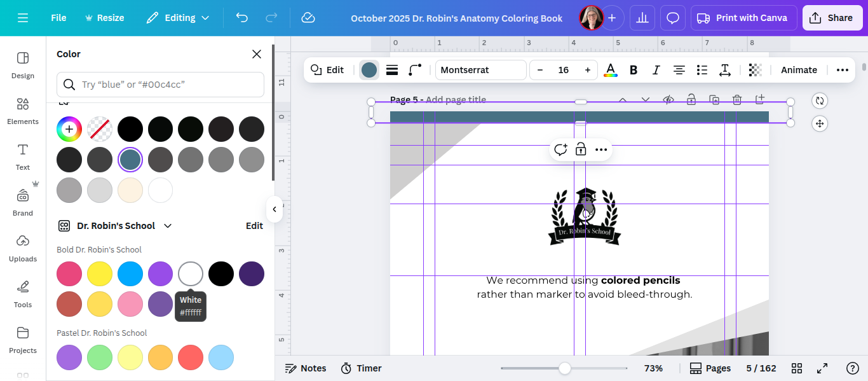Click the text color icon

pos(611,70)
